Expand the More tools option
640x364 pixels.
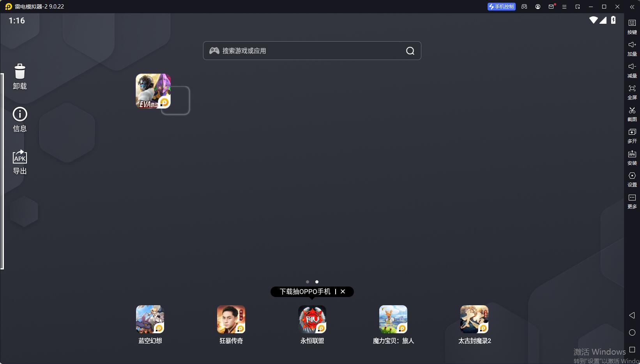coord(632,198)
